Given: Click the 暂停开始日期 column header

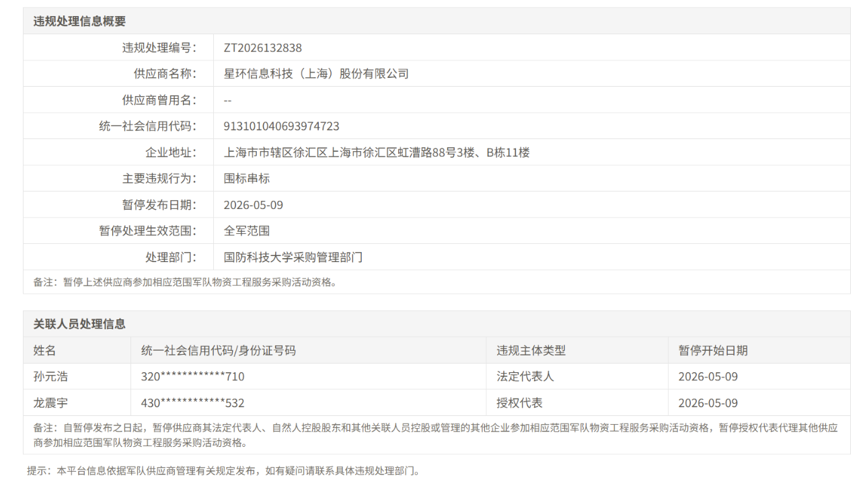Looking at the screenshot, I should 713,350.
